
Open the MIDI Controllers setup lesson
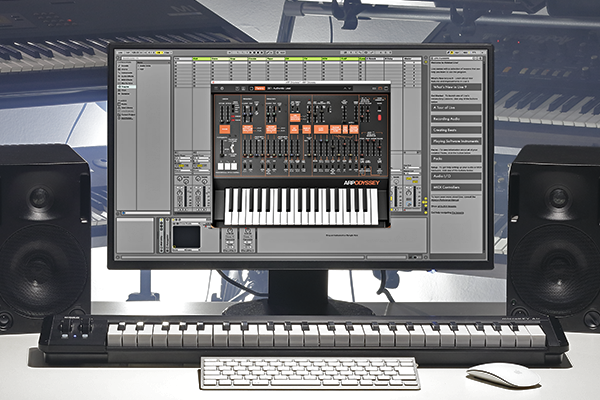click(x=456, y=187)
